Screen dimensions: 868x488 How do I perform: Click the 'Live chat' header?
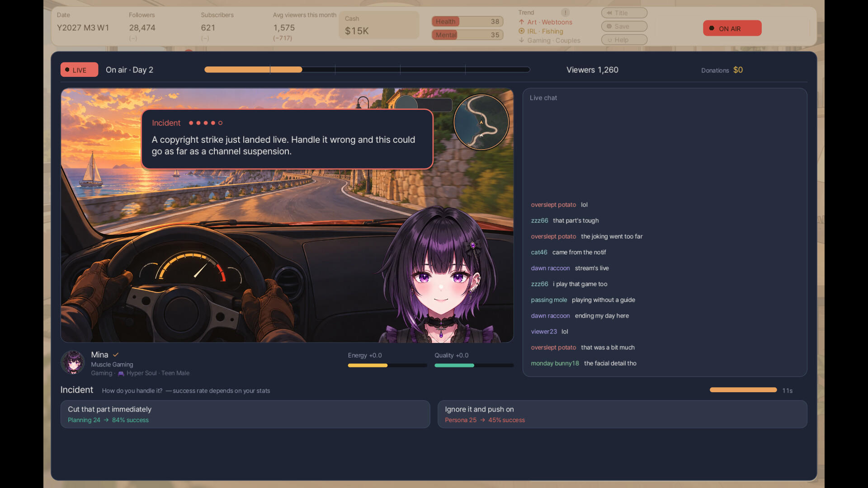pos(543,98)
